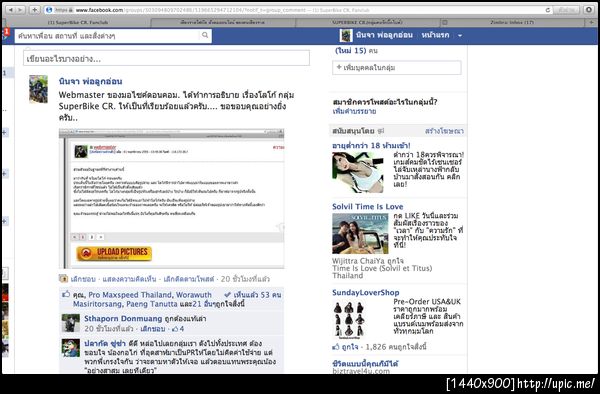
Task: Click the เขียนอะไรบางอย่าง post composer field
Action: (166, 59)
